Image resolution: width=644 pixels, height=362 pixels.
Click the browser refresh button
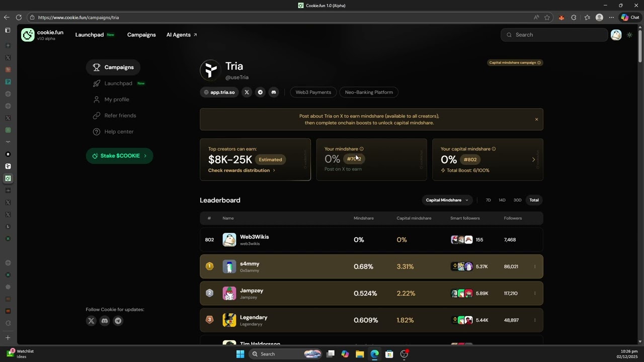click(x=19, y=17)
